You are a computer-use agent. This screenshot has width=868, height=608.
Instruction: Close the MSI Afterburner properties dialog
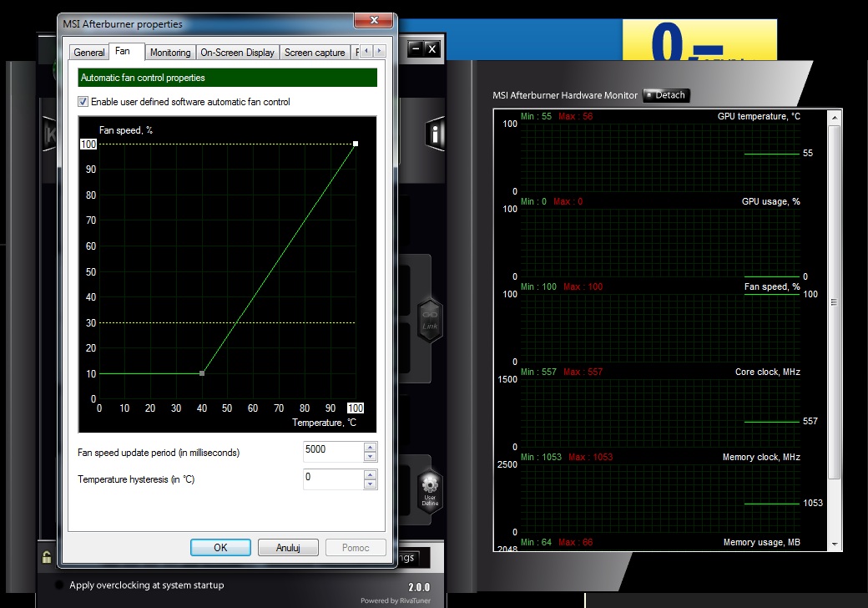point(374,21)
